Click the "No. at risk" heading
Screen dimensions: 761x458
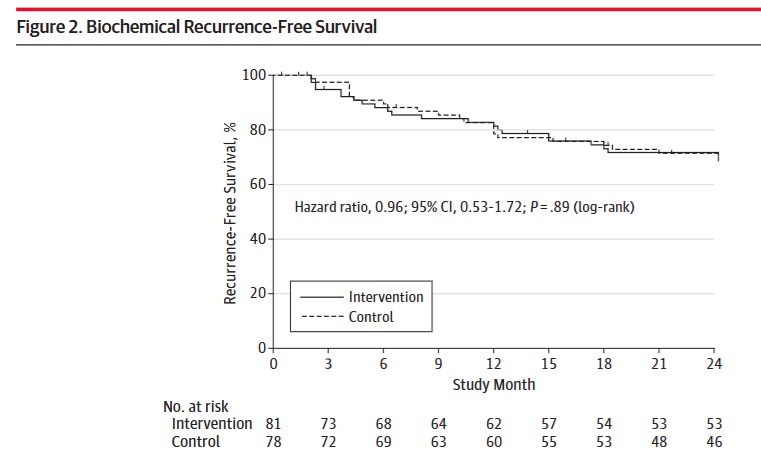pos(197,407)
